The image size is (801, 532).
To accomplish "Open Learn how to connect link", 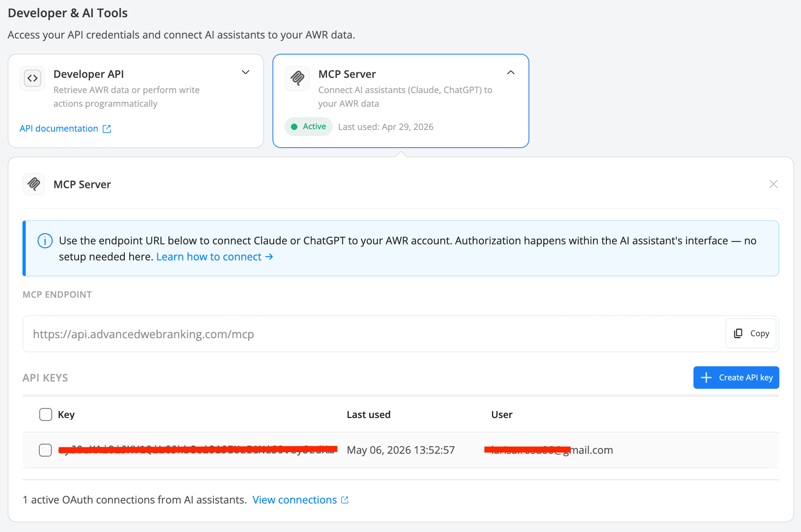I will pyautogui.click(x=215, y=257).
